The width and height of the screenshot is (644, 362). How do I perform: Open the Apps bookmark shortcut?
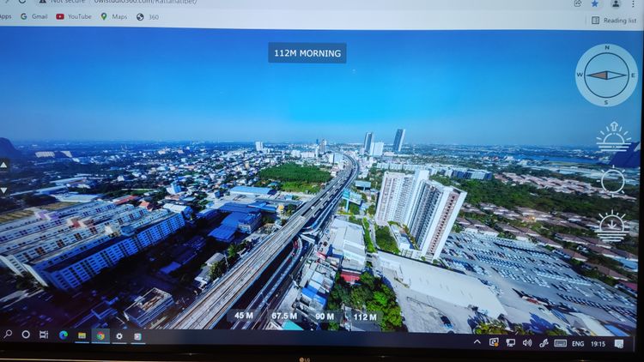click(5, 16)
